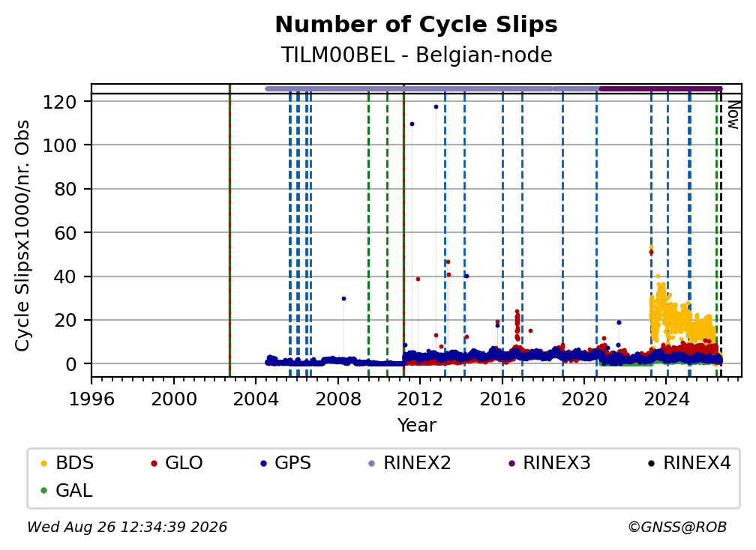
Task: Click the 2012 tick label on x-axis
Action: coord(420,399)
